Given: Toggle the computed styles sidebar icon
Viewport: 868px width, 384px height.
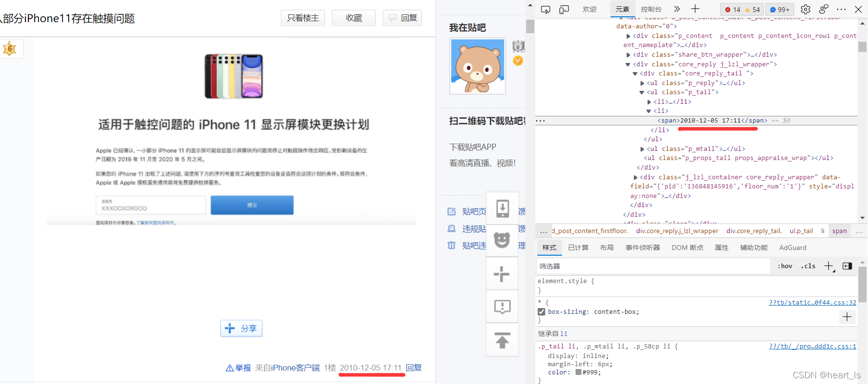Looking at the screenshot, I should point(847,266).
